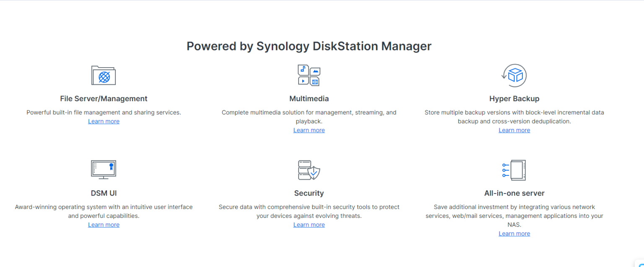Click the DSM UI monitor icon
Screen dimensions: 644x267
coord(104,170)
